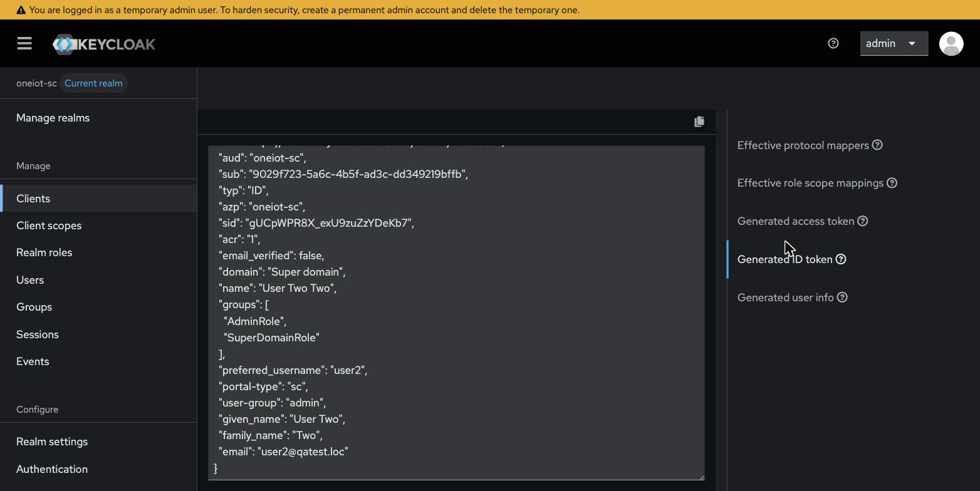Click the "preferred_username": "user2" line
Image resolution: width=980 pixels, height=491 pixels.
[x=293, y=370]
